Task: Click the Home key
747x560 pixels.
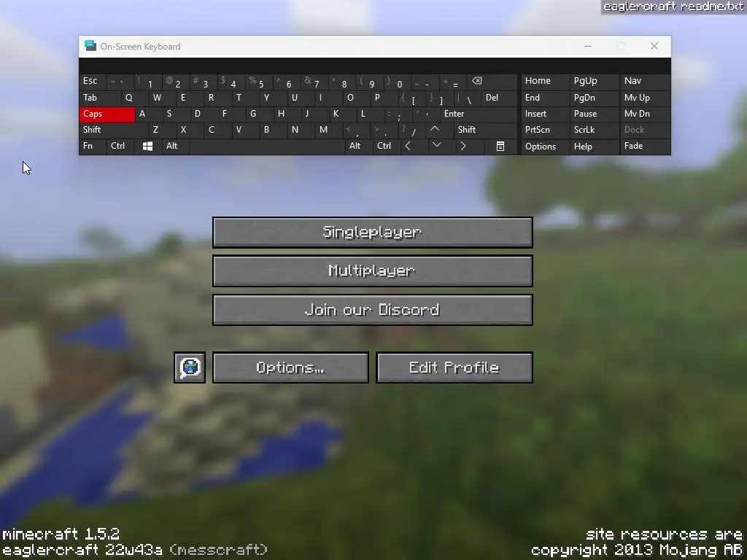Action: pos(546,82)
